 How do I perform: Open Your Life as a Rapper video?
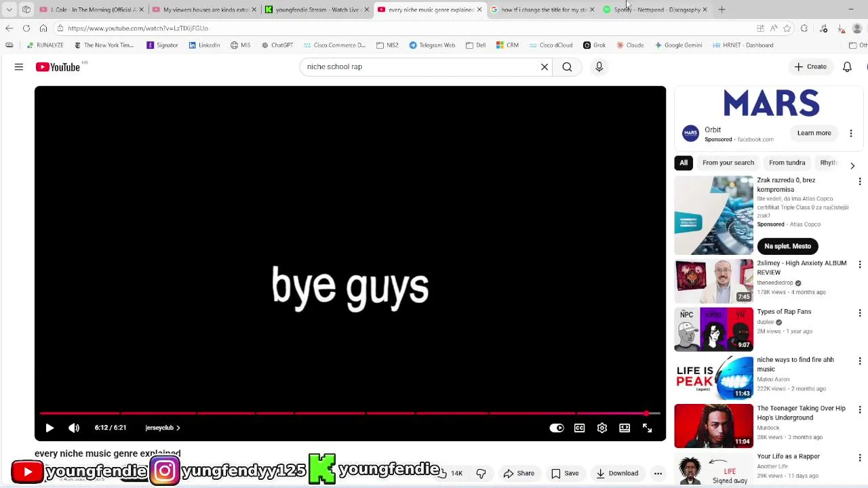[788, 456]
